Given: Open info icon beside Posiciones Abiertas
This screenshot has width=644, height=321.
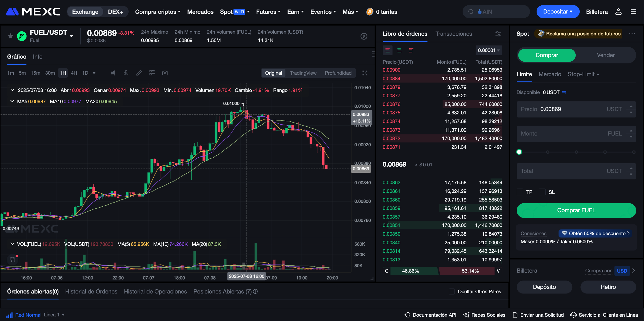Looking at the screenshot, I should click(255, 291).
